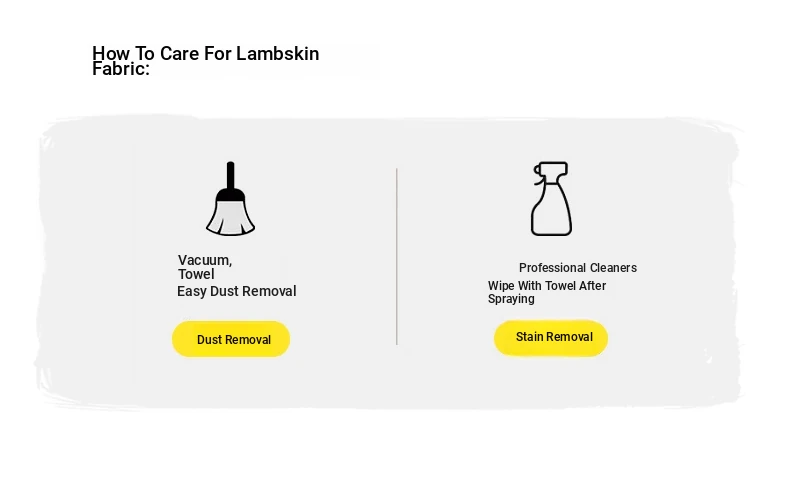Click the 'Vacuum,' text under the brush
790x493 pixels.
coord(205,260)
